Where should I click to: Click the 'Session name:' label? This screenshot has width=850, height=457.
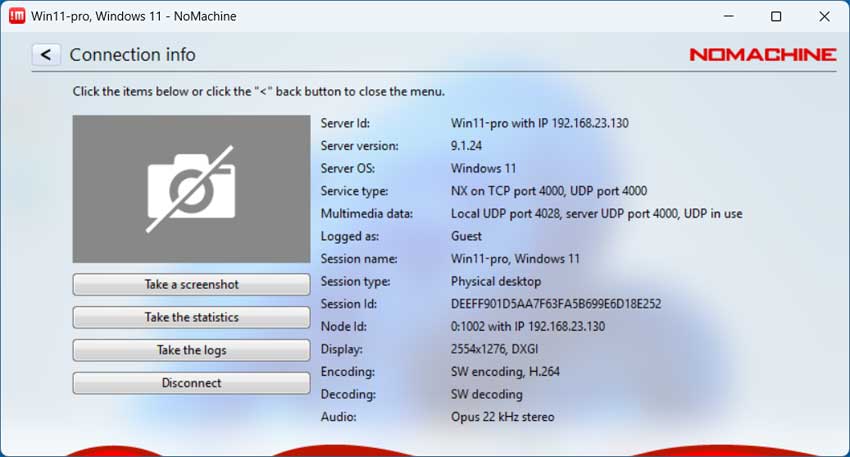pyautogui.click(x=358, y=259)
